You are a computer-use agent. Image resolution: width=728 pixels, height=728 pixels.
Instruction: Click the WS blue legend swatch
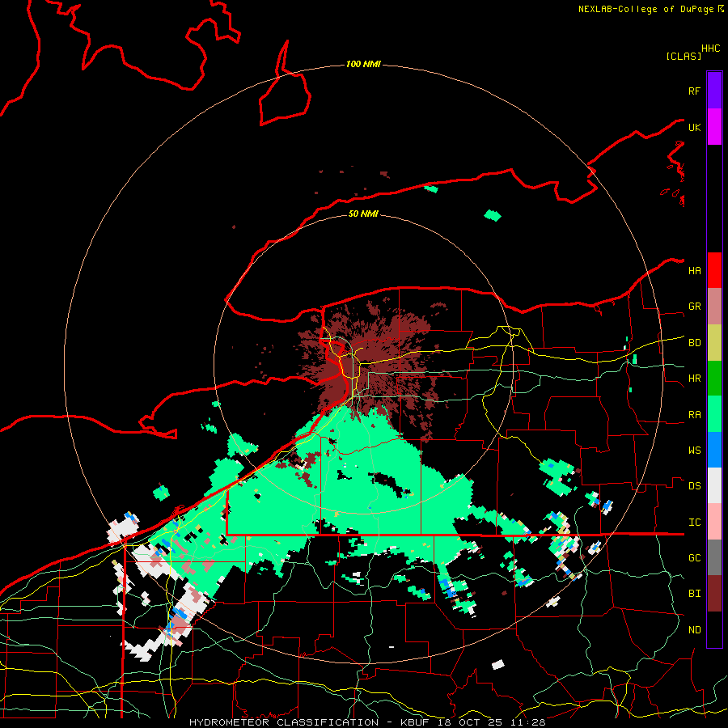[714, 450]
